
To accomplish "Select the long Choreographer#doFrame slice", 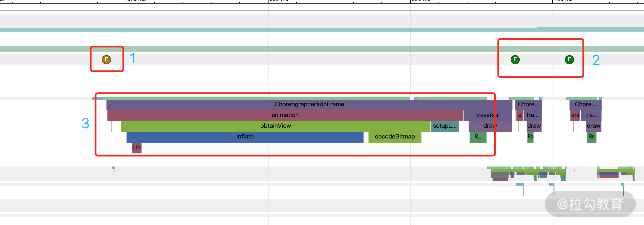I will (x=309, y=104).
